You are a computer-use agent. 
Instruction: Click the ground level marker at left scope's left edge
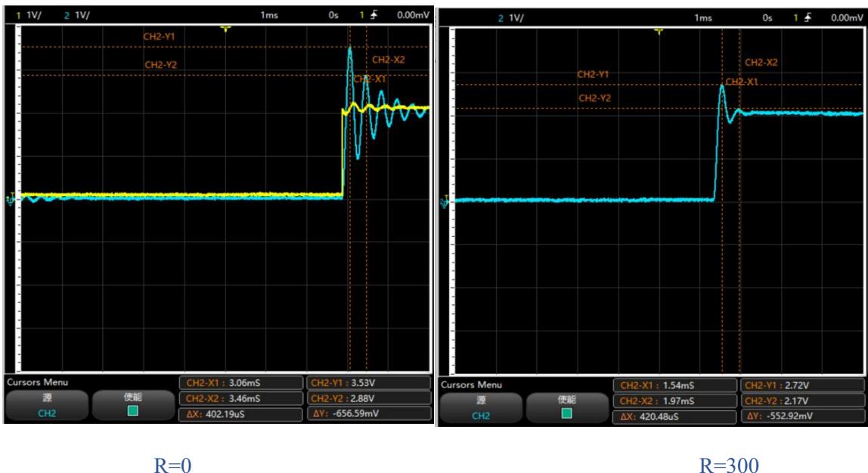click(10, 200)
